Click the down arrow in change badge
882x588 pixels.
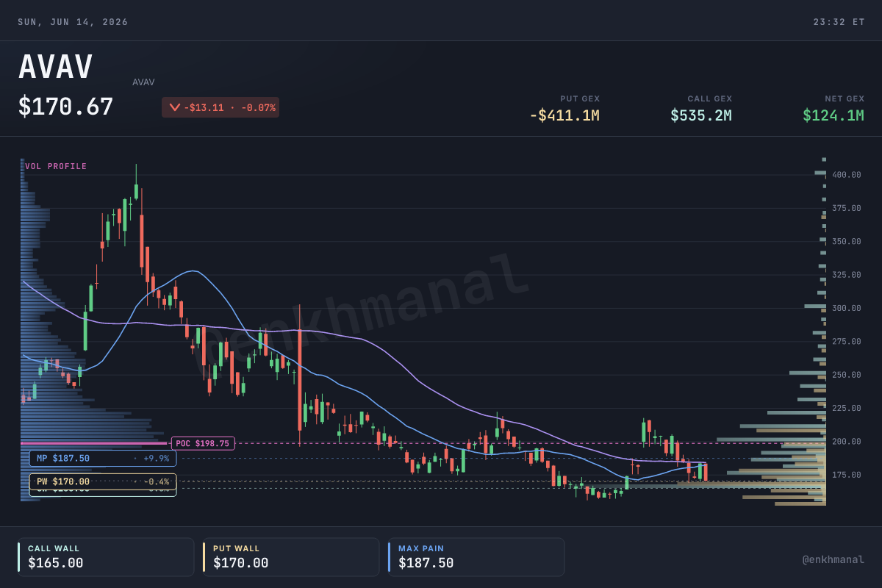[x=174, y=107]
